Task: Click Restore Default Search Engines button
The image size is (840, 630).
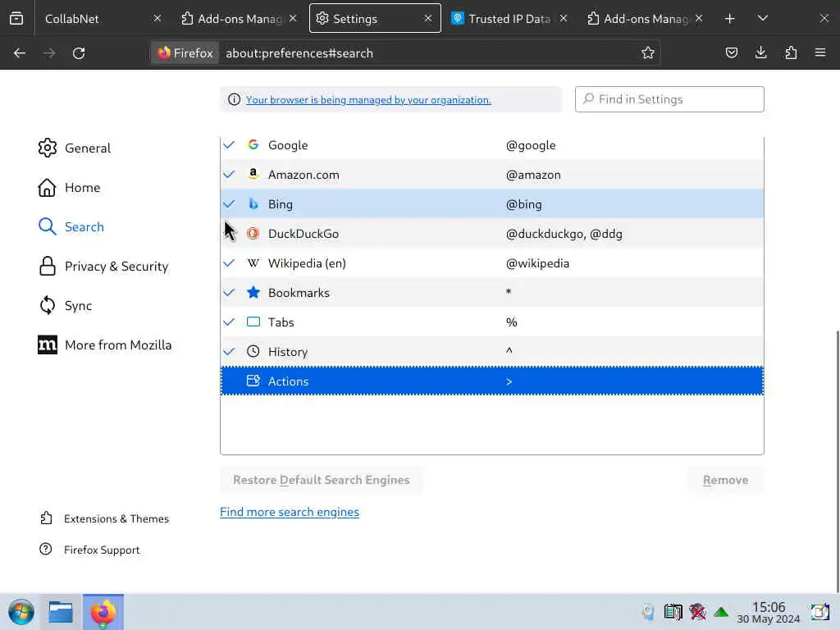Action: click(x=322, y=480)
